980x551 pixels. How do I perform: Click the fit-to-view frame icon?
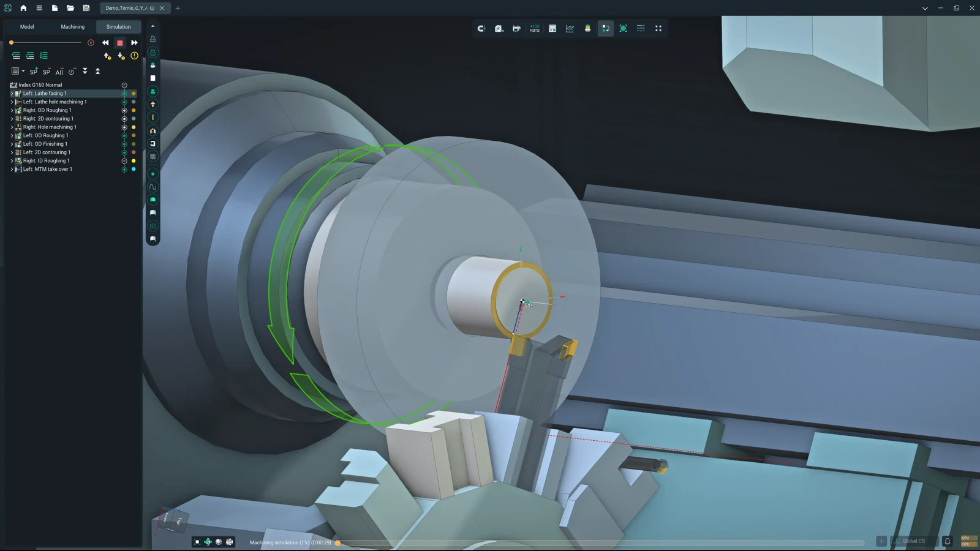tap(623, 28)
